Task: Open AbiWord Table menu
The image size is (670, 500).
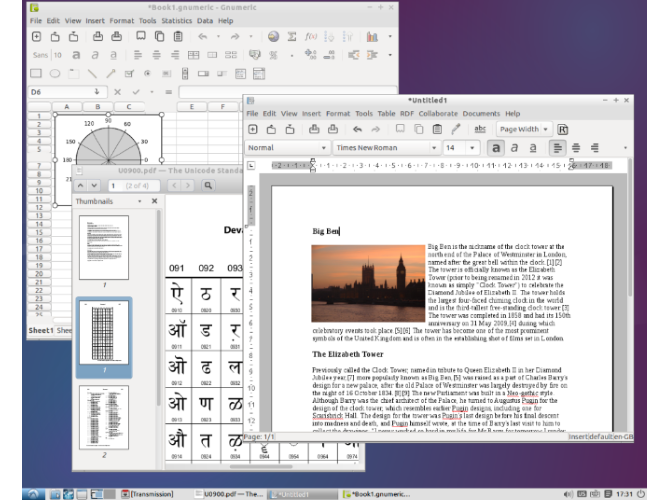Action: click(386, 114)
